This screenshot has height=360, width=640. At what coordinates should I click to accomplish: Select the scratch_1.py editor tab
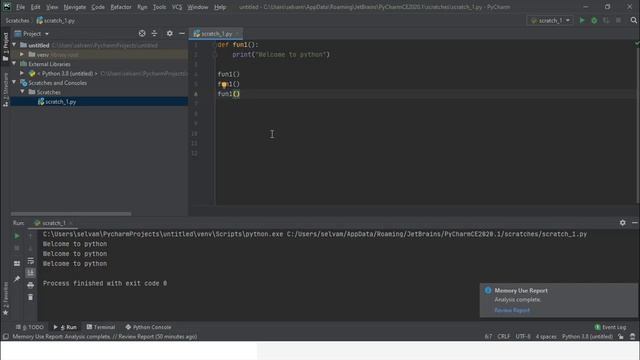point(216,33)
